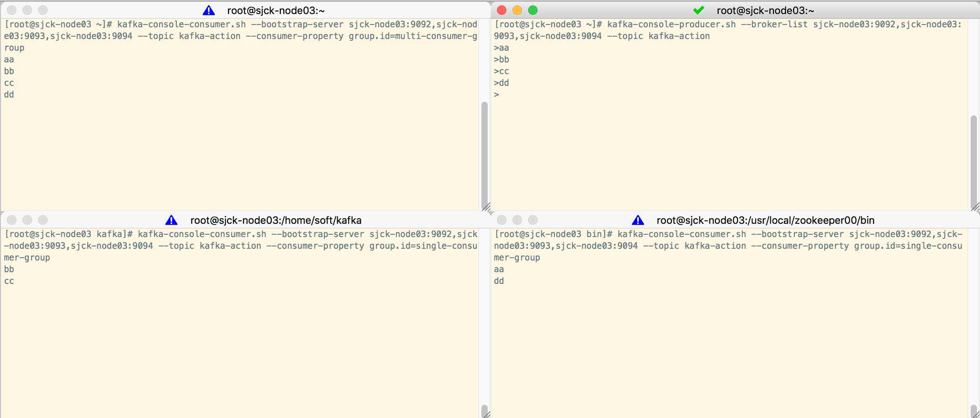Click "dd" output in the zookeeper00/bin terminal
Screen dimensions: 980x418
pyautogui.click(x=499, y=281)
